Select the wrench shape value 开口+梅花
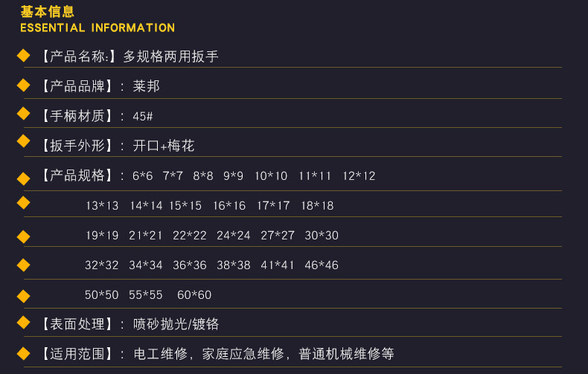The width and height of the screenshot is (588, 374). coord(164,146)
